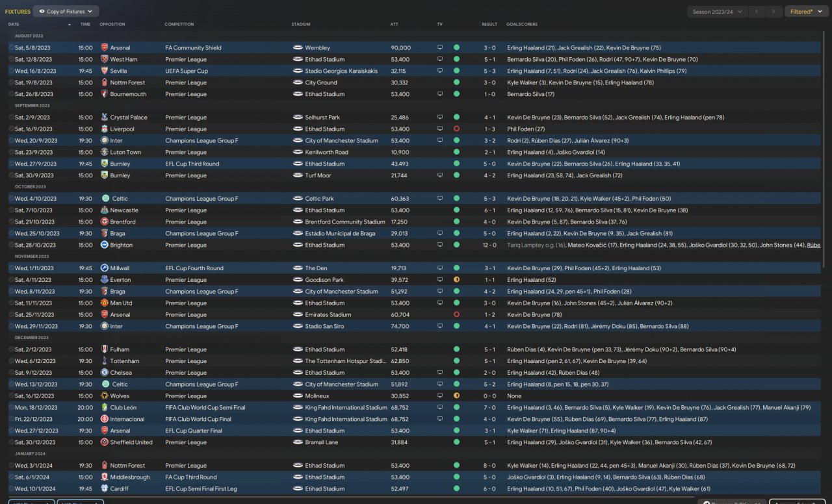Click the Chelsea club badge
Image resolution: width=832 pixels, height=504 pixels.
tap(105, 373)
